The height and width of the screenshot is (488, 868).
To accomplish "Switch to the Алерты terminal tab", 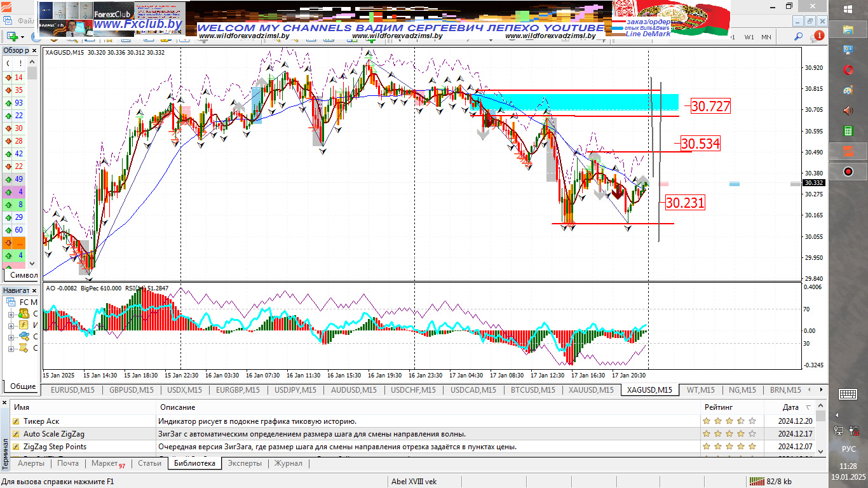I will point(31,463).
